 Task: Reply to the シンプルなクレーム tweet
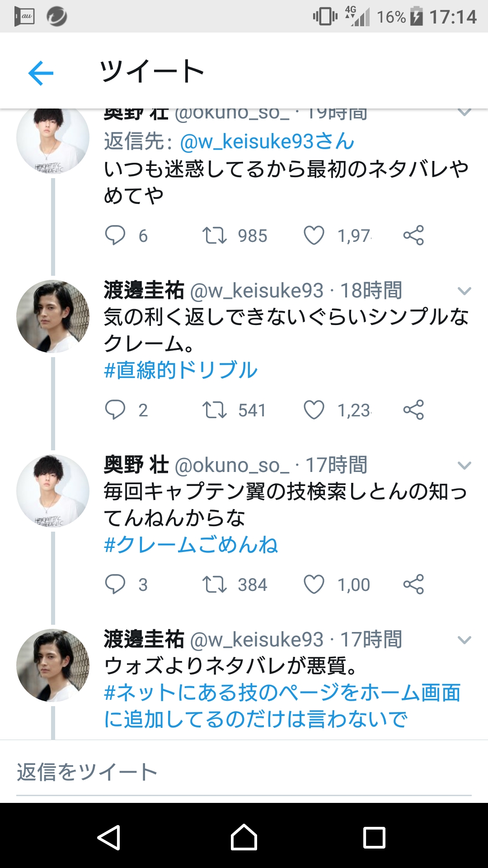[x=115, y=410]
